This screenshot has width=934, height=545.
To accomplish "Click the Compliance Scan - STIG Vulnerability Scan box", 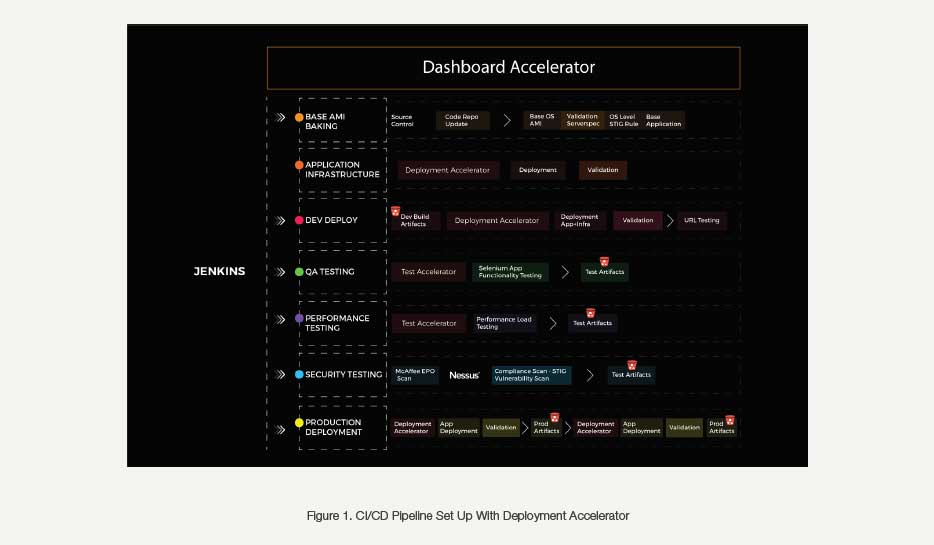I will pos(531,375).
